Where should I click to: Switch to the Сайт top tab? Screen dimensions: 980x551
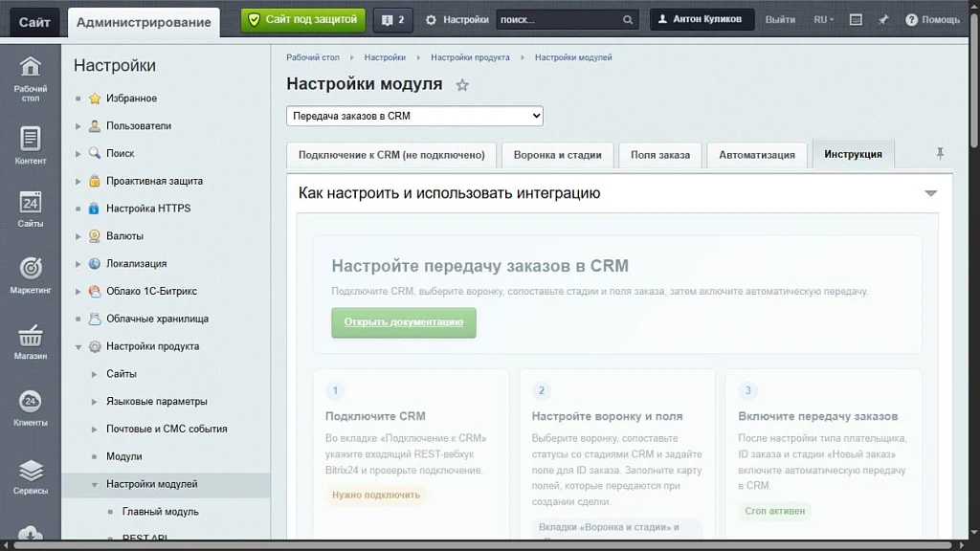[34, 23]
